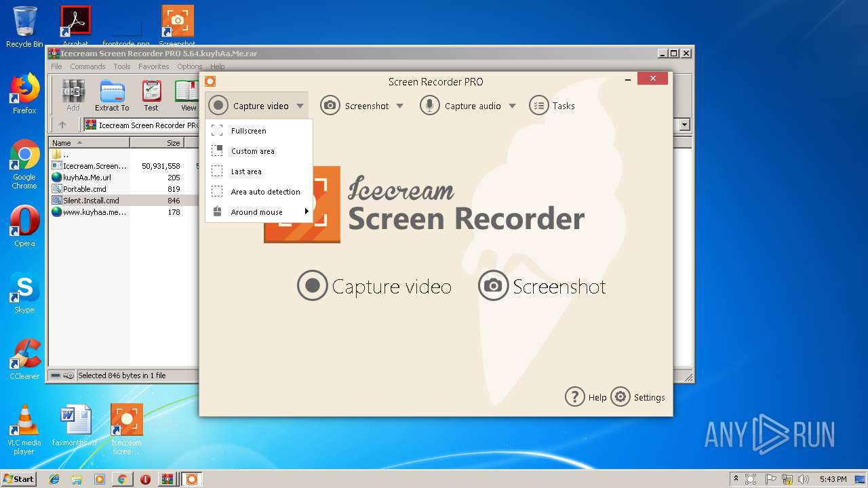
Task: Open Skype desktop shortcut
Action: [24, 293]
